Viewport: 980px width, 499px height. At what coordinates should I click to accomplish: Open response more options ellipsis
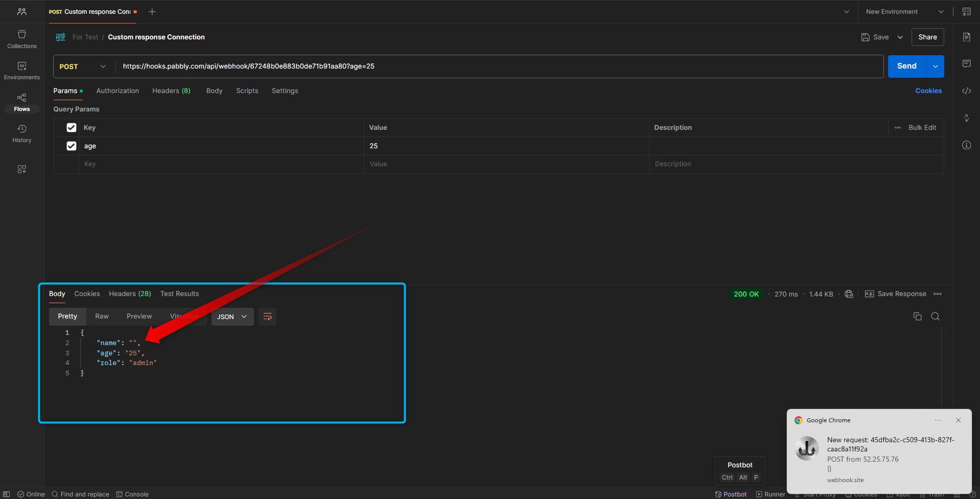coord(938,294)
